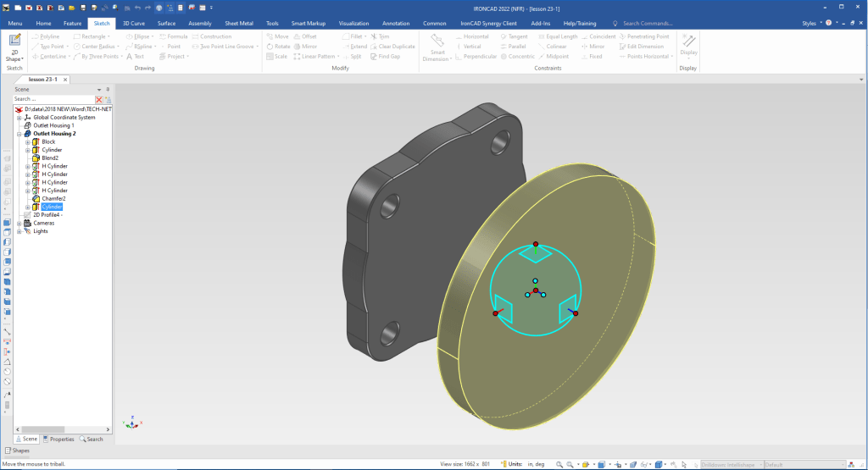868x470 pixels.
Task: Expand the Global Coordinate System node
Action: (x=19, y=118)
